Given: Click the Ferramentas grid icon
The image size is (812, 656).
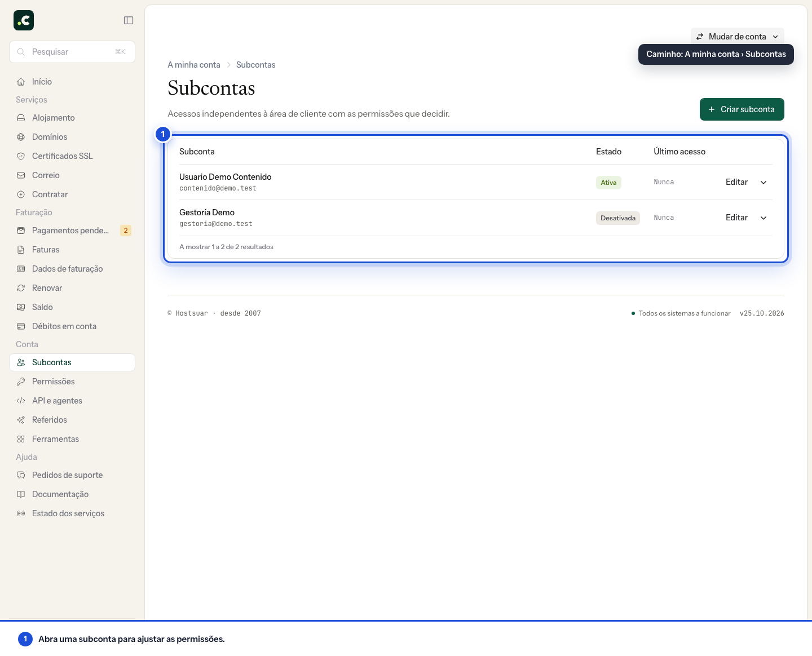Looking at the screenshot, I should tap(21, 439).
